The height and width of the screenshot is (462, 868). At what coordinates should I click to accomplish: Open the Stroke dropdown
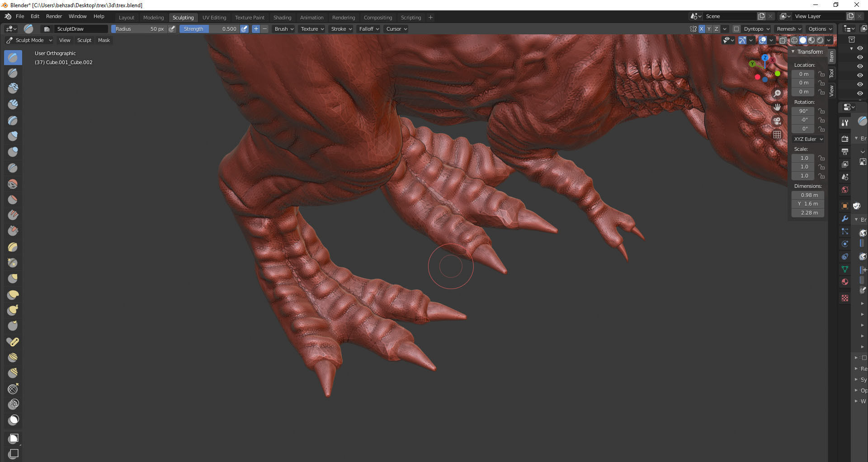point(341,29)
